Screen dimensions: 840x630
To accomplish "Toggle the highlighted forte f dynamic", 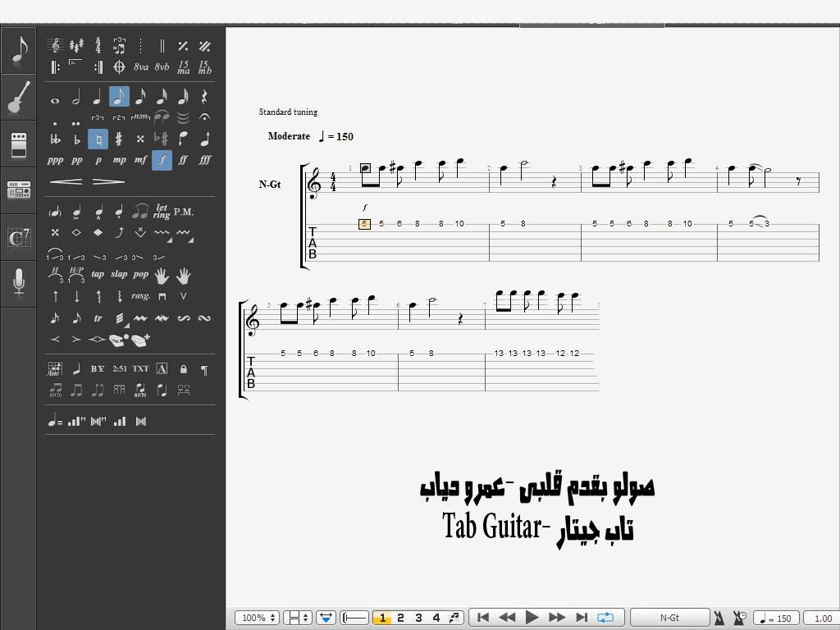I will tap(162, 160).
